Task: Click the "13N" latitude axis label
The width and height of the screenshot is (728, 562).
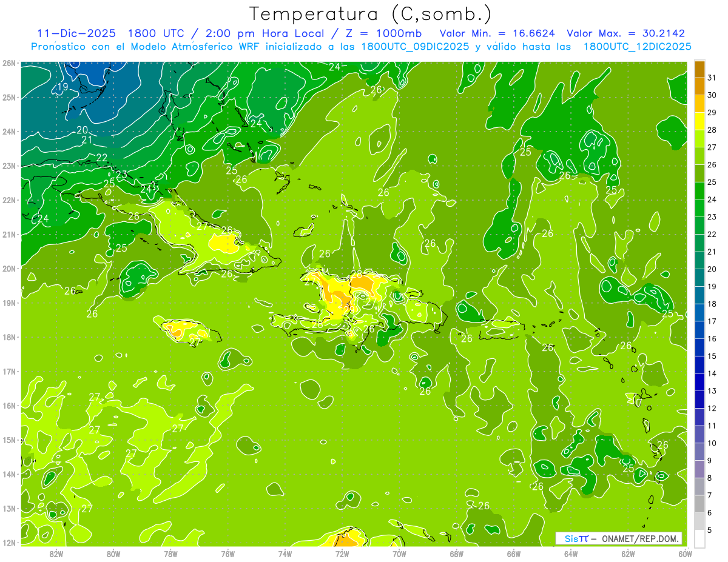Action: coord(8,509)
